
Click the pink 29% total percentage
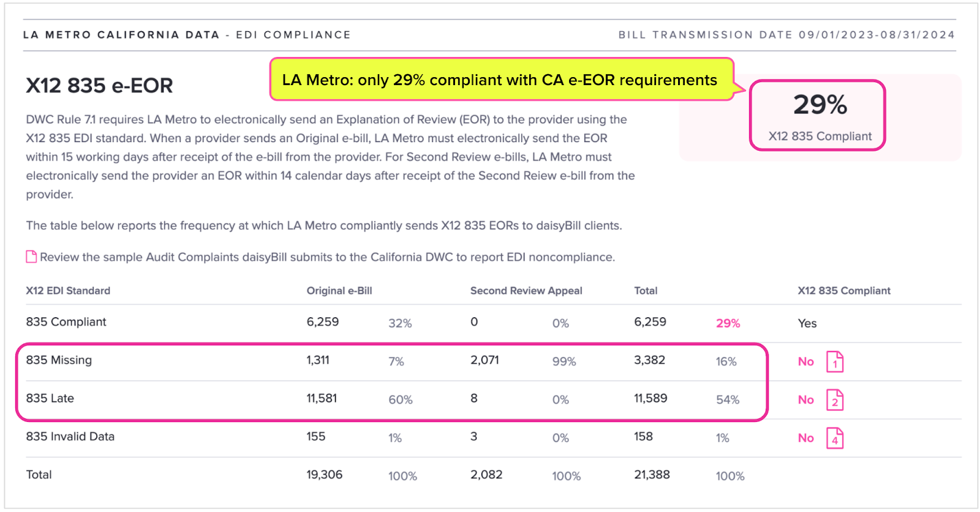pos(728,323)
